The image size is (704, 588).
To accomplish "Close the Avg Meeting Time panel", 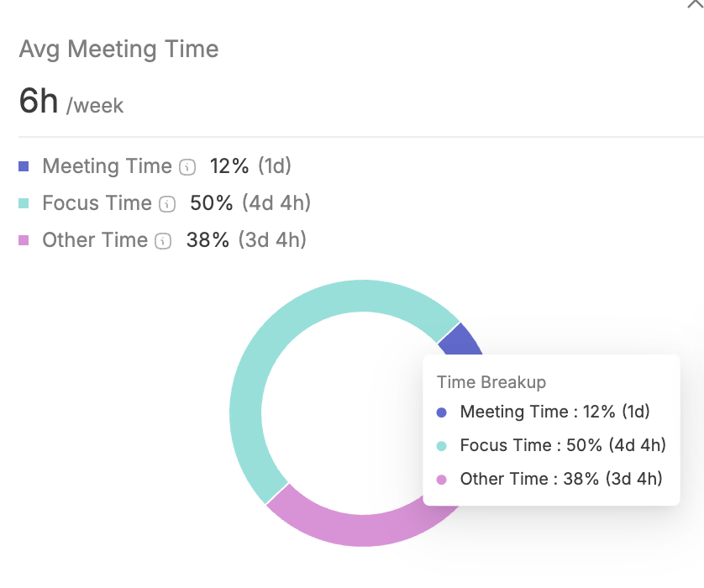I will [694, 3].
